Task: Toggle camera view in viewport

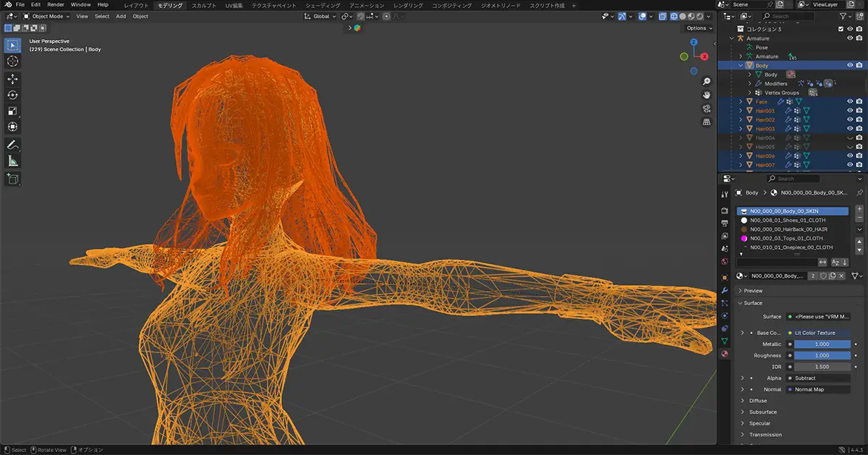Action: pos(706,109)
